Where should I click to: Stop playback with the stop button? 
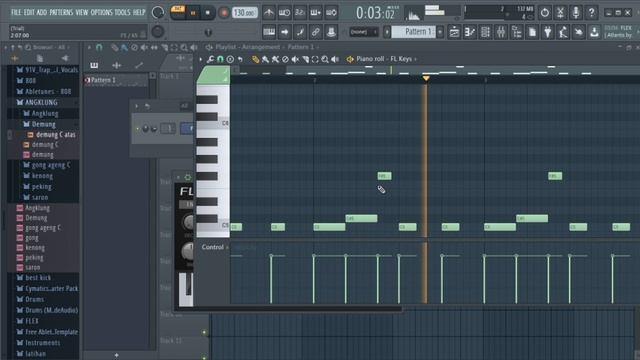point(208,13)
